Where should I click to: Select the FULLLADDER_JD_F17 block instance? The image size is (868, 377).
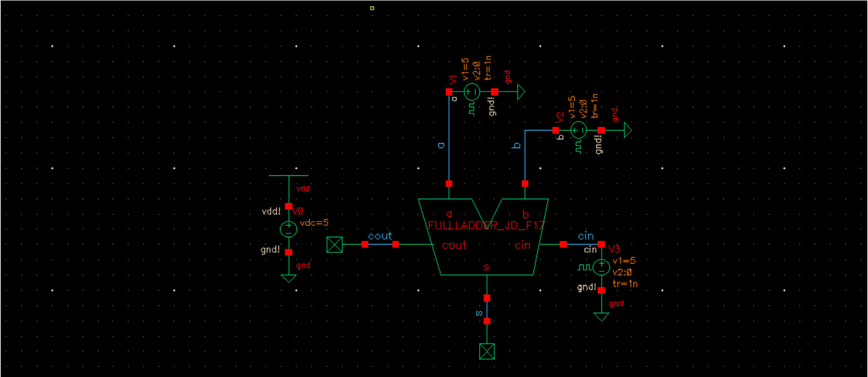point(484,237)
